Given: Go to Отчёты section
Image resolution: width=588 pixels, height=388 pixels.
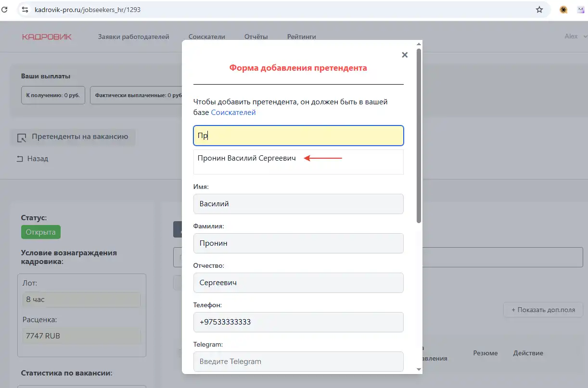Looking at the screenshot, I should [x=256, y=37].
